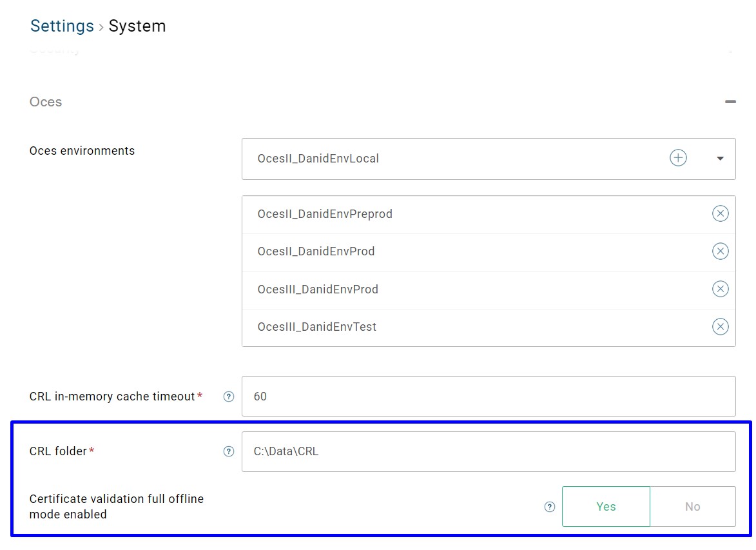Remove OcesII_DanidEnvPreprod from the list
This screenshot has width=756, height=550.
tap(720, 213)
